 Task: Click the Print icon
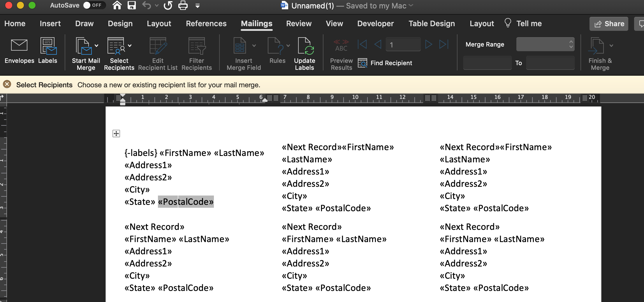pos(183,5)
